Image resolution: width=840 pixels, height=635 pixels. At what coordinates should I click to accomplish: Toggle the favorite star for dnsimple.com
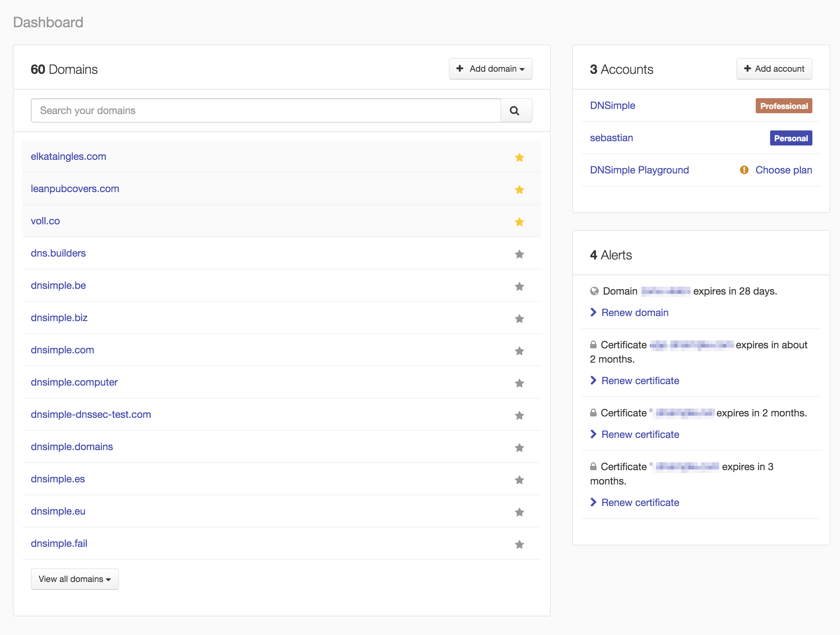(519, 350)
